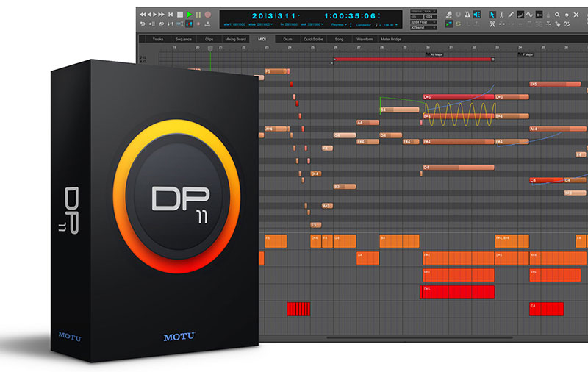
Task: Switch to the QuickScribe tab
Action: coord(313,39)
